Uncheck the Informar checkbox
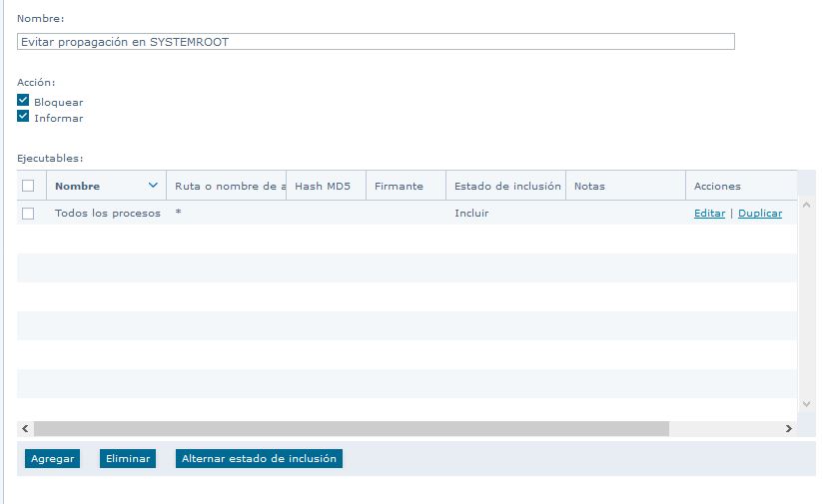This screenshot has height=504, width=835. coord(23,116)
